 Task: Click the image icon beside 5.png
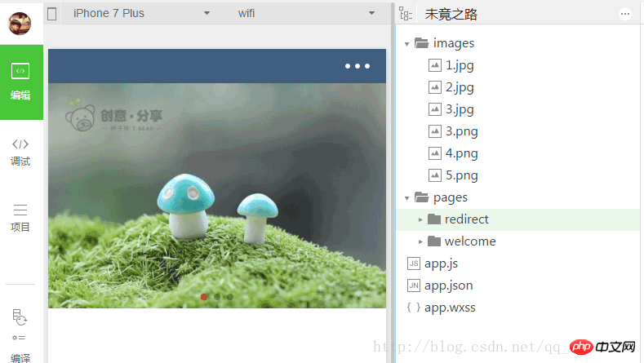pos(434,175)
